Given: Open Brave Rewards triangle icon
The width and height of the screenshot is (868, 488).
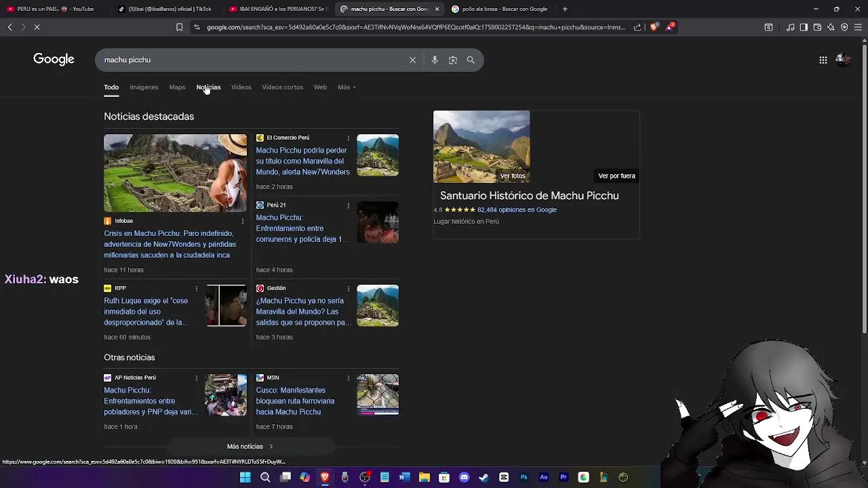Looking at the screenshot, I should pos(671,27).
